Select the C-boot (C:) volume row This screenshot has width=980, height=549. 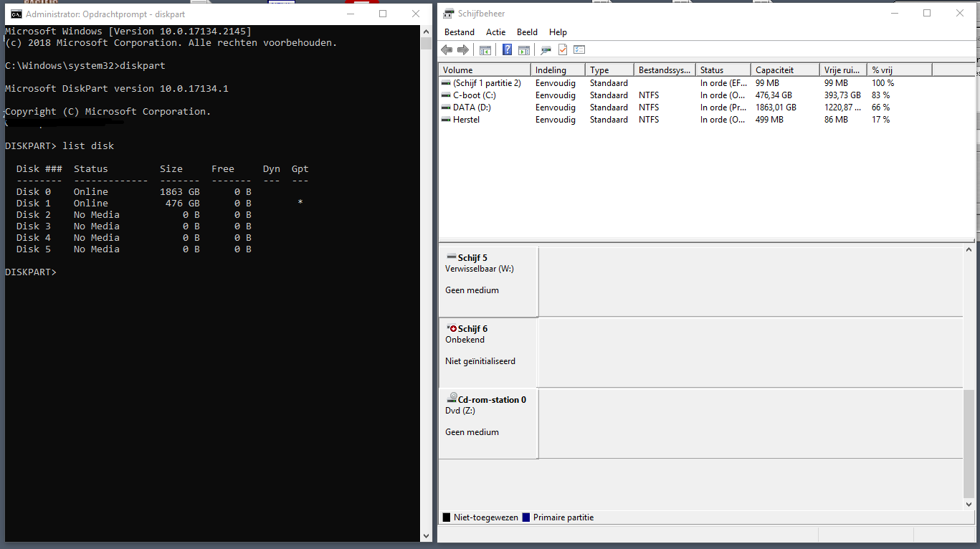pos(474,95)
